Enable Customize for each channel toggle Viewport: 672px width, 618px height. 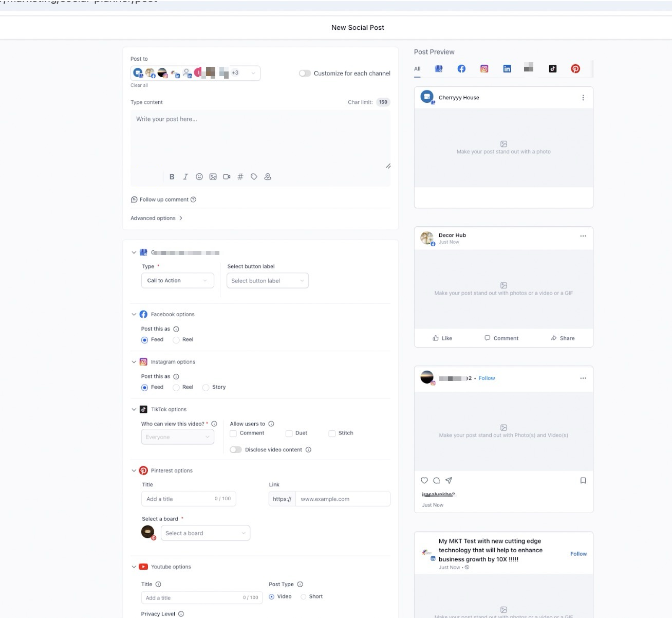(x=305, y=74)
